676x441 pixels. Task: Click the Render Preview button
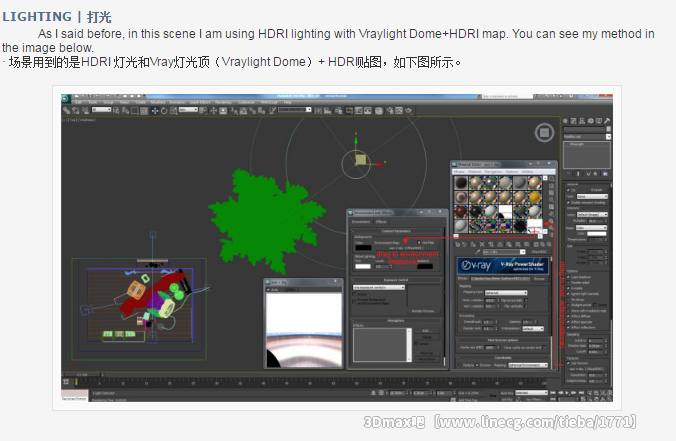pyautogui.click(x=423, y=311)
